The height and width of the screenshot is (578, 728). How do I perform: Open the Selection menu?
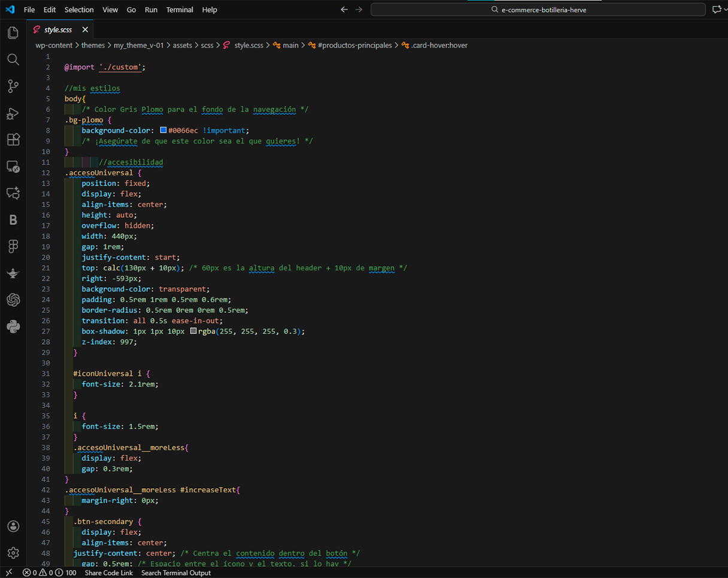pyautogui.click(x=79, y=10)
